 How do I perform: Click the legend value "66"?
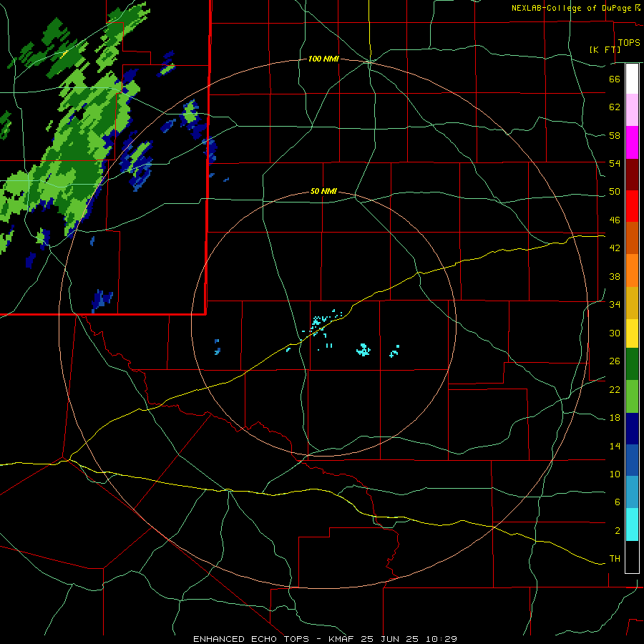pos(615,79)
